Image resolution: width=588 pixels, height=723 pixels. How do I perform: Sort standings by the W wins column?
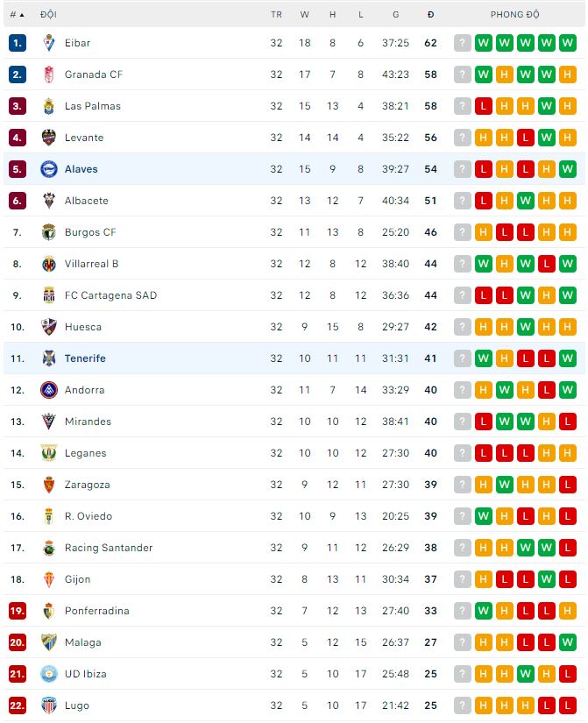point(304,15)
